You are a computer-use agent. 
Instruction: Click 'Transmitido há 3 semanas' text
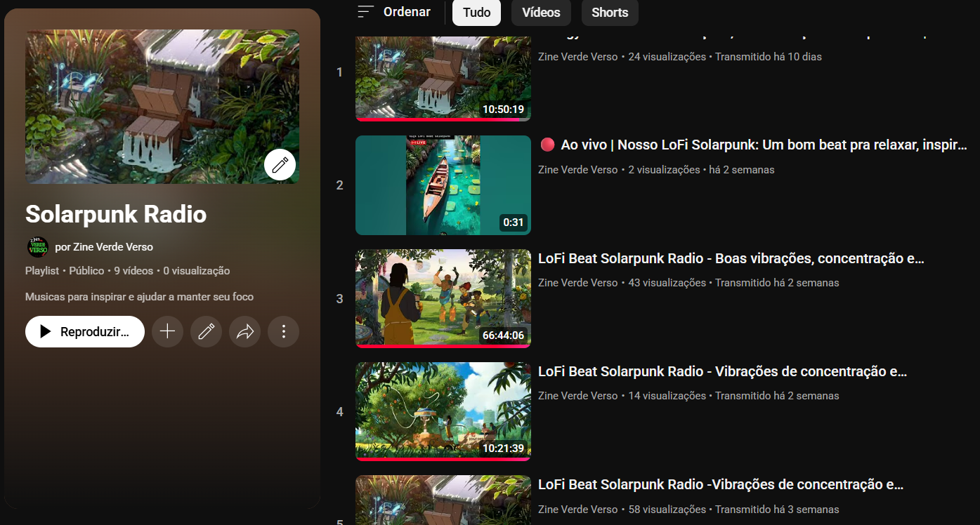pyautogui.click(x=777, y=510)
